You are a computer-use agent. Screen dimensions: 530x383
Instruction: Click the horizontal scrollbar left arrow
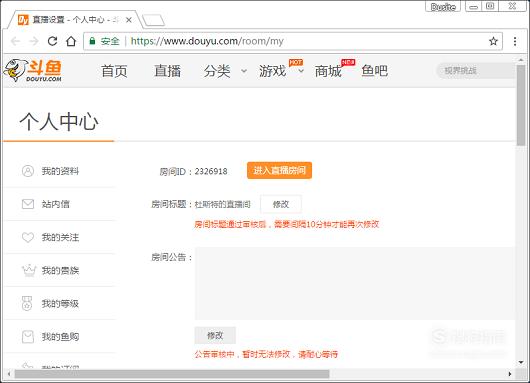click(x=9, y=374)
